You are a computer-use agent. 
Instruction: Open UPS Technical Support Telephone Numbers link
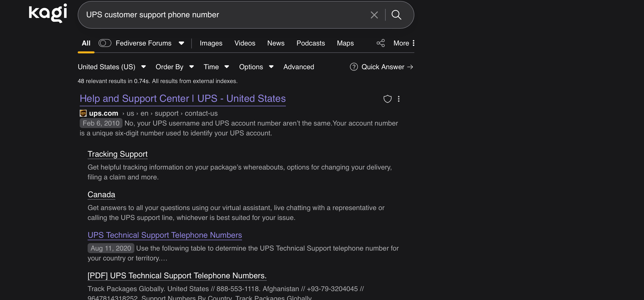pos(165,235)
